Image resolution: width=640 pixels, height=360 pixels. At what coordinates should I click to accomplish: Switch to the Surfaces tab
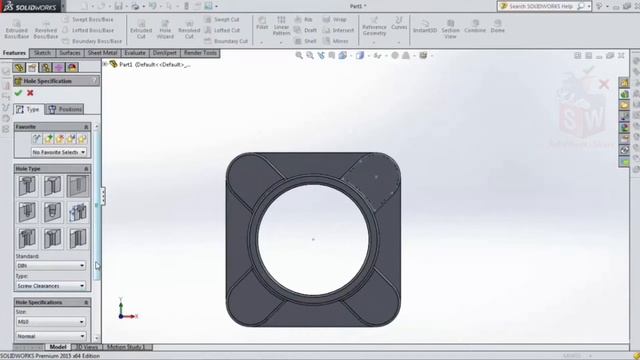(x=70, y=53)
